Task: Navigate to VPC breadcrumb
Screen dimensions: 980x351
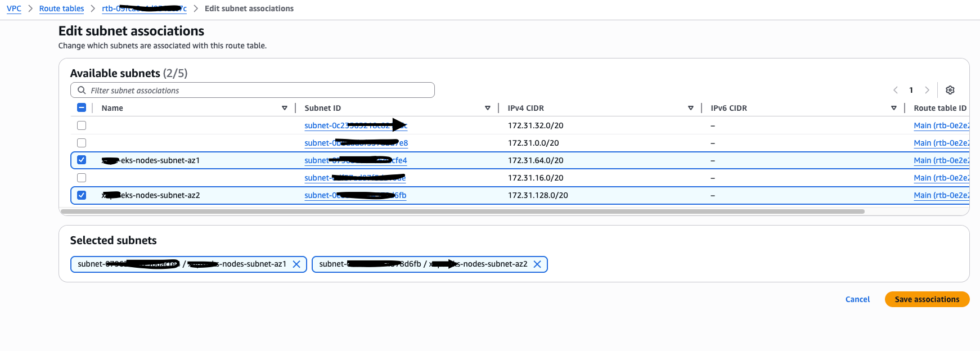Action: pyautogui.click(x=14, y=8)
